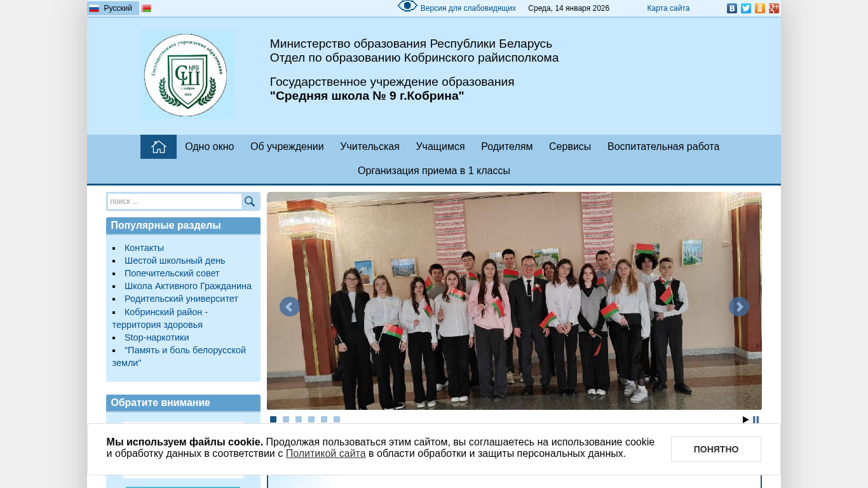
Task: Open the Twitter share icon
Action: [x=746, y=8]
